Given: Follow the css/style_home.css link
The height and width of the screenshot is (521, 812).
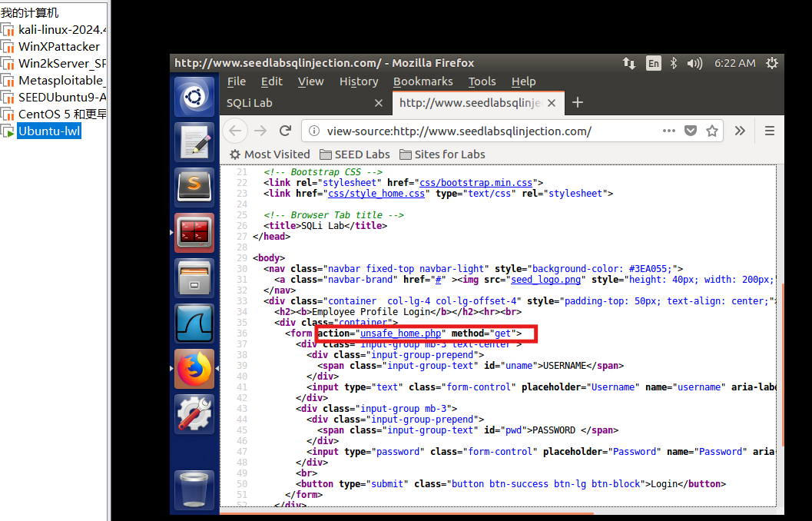Looking at the screenshot, I should point(376,193).
